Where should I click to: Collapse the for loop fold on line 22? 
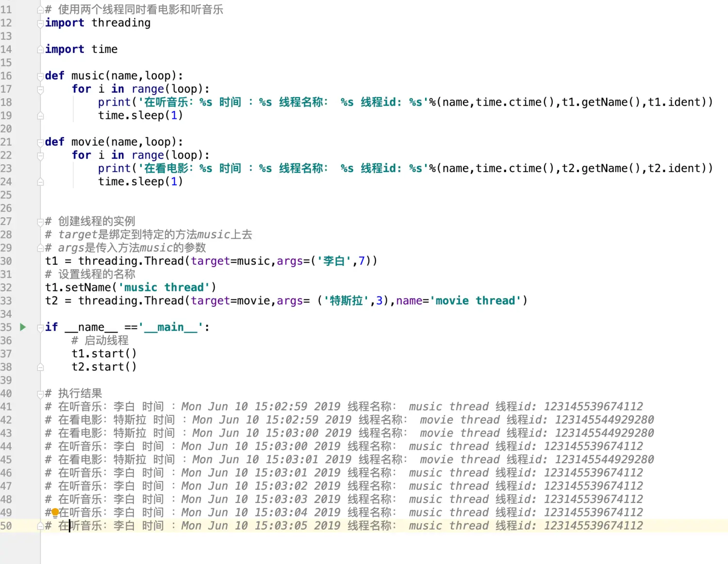[40, 155]
